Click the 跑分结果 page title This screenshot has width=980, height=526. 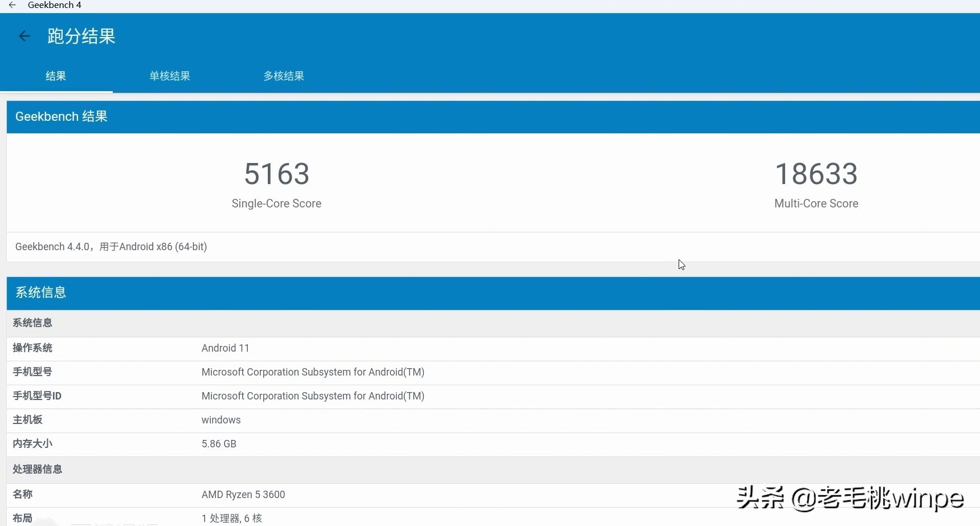click(x=81, y=36)
